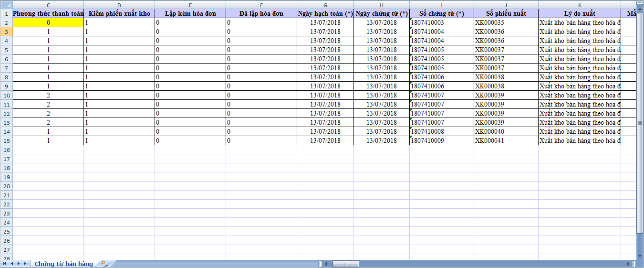The image size is (644, 268).
Task: Click the 'Kiêm phiếu xuất kho' header cell
Action: point(119,13)
